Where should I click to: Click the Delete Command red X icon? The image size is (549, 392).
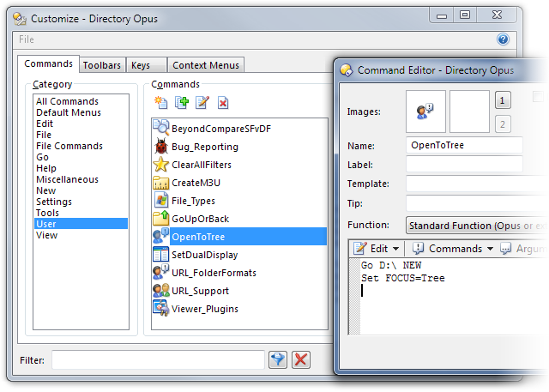click(223, 103)
